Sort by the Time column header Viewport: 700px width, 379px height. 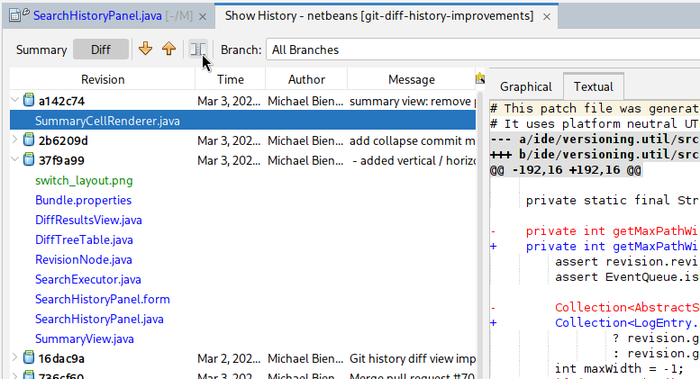(x=230, y=79)
